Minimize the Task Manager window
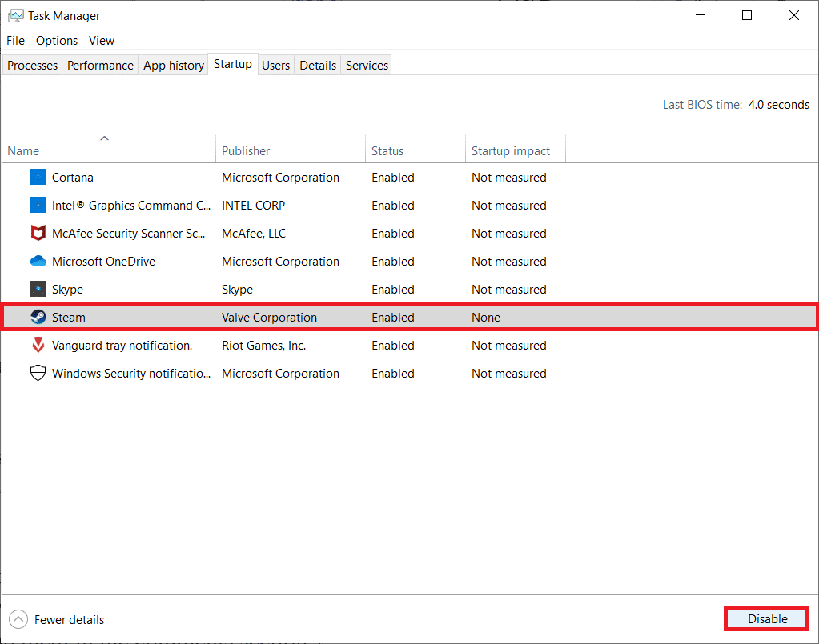 point(701,16)
